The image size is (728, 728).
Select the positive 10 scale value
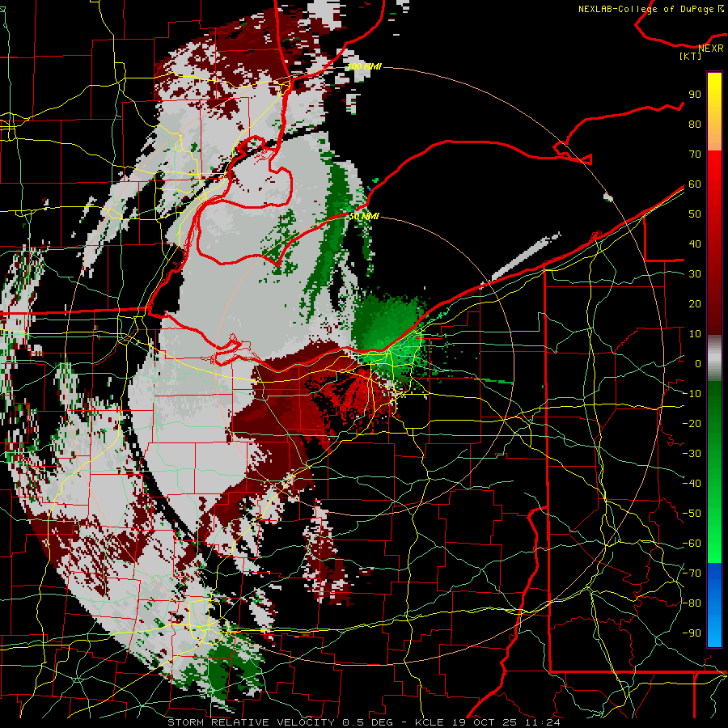coord(695,334)
